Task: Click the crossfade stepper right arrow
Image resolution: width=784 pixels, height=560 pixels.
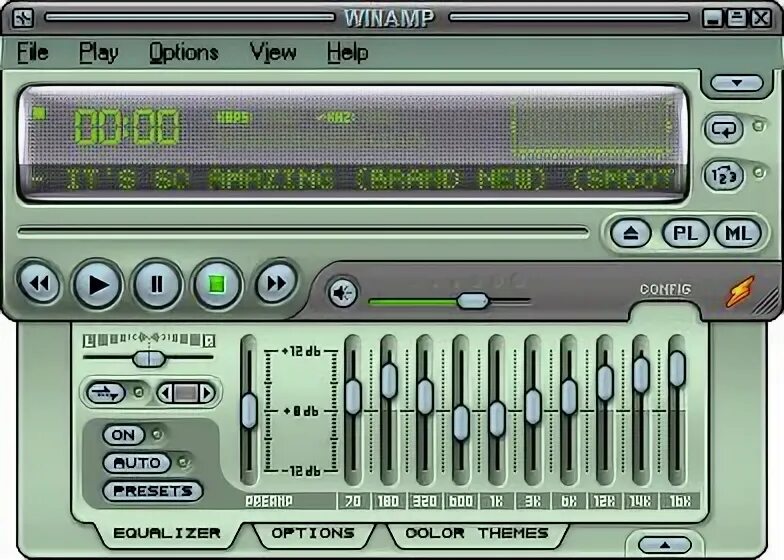Action: 207,393
